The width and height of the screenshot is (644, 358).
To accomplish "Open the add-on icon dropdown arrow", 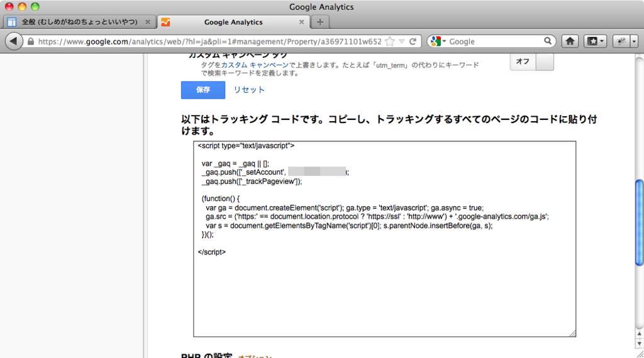I will coord(634,41).
